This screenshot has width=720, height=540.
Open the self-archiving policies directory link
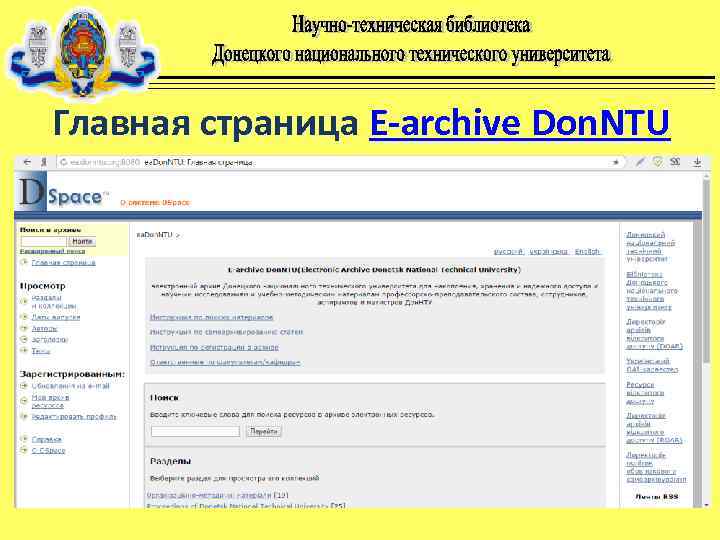pyautogui.click(x=656, y=467)
